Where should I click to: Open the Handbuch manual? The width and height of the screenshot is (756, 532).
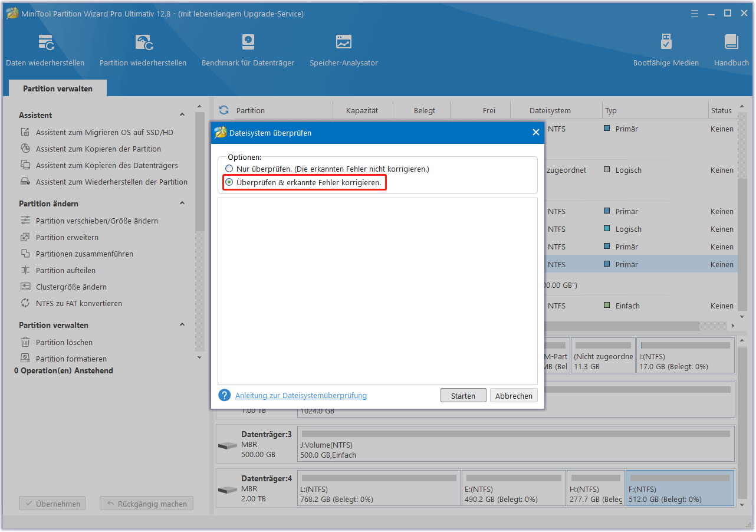pyautogui.click(x=731, y=50)
